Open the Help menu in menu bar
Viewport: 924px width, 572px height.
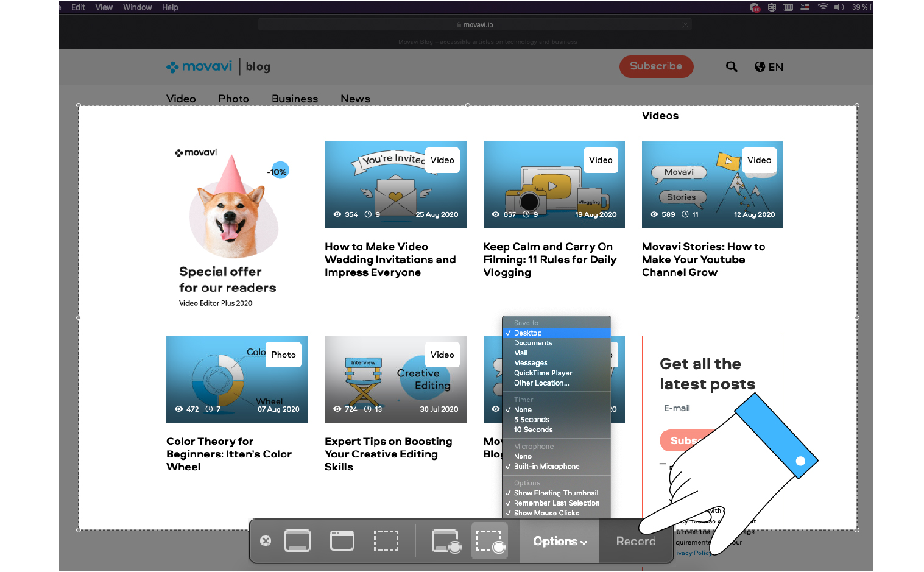170,7
